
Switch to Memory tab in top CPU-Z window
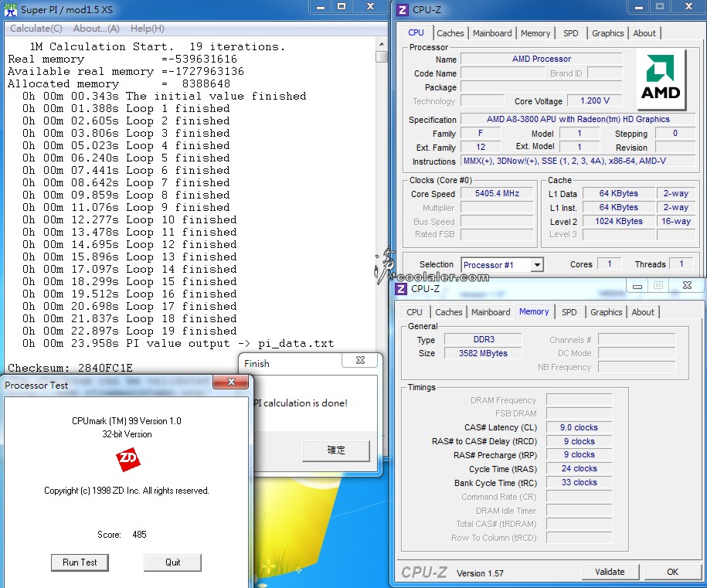(x=535, y=33)
